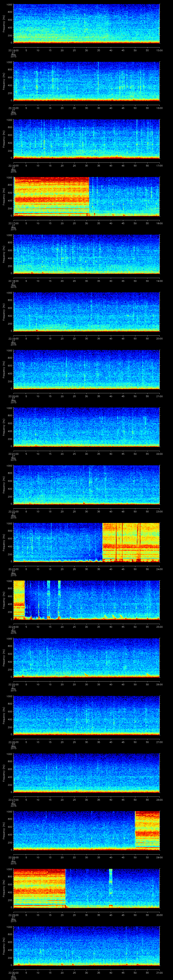Click the 22:28:00 start time label

tap(13, 857)
